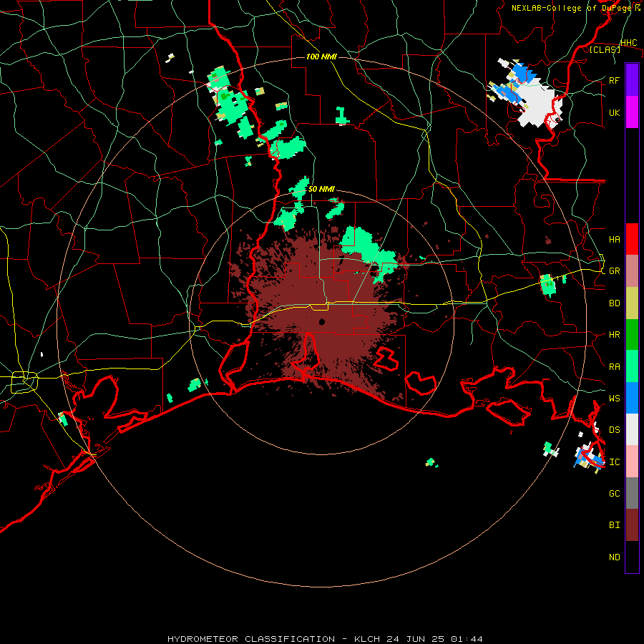The height and width of the screenshot is (644, 644).
Task: Click the HA red legend swatch
Action: 632,239
